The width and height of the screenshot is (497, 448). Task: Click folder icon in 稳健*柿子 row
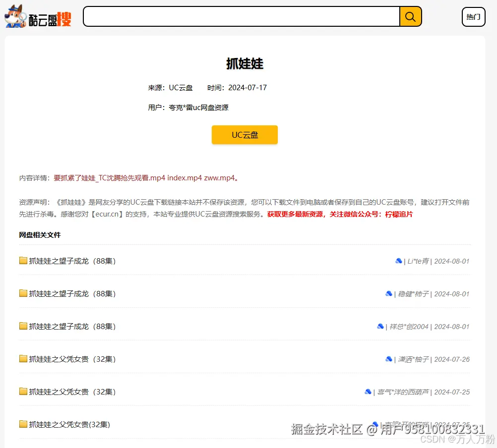pyautogui.click(x=23, y=293)
